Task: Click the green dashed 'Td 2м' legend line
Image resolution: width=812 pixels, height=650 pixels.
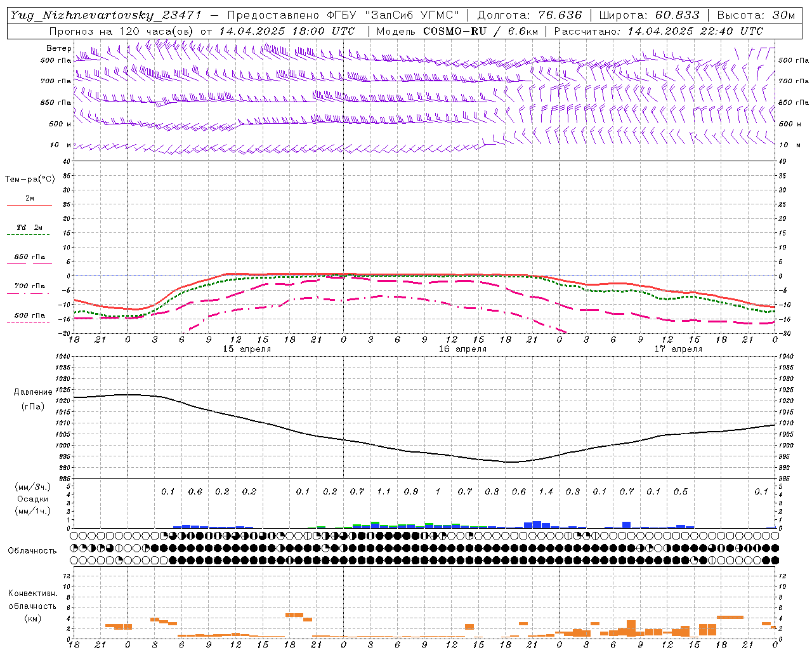Action: (28, 235)
